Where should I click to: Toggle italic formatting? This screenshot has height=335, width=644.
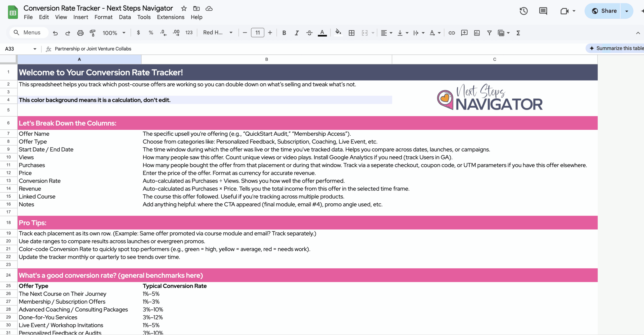point(297,33)
